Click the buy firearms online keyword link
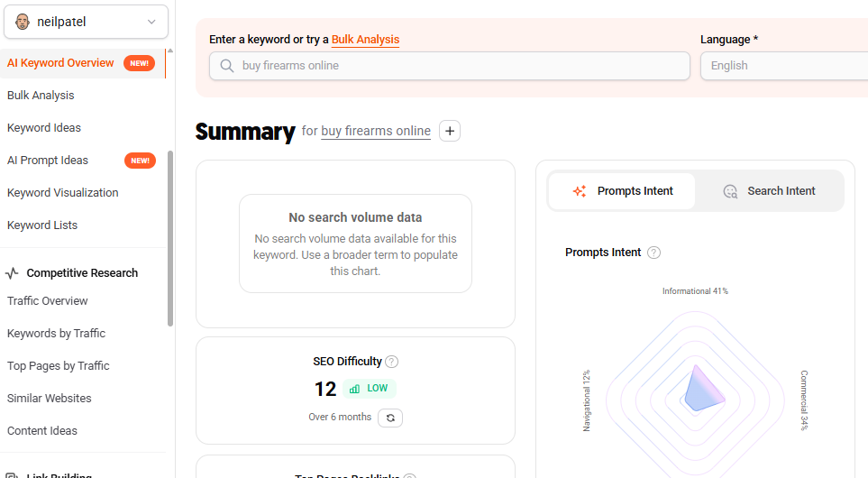This screenshot has height=478, width=868. pos(376,132)
